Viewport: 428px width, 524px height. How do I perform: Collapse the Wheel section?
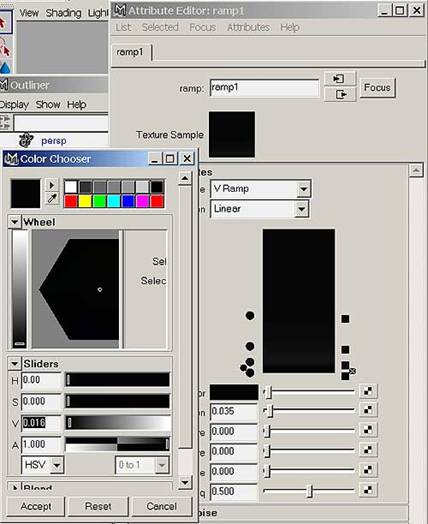pyautogui.click(x=14, y=222)
